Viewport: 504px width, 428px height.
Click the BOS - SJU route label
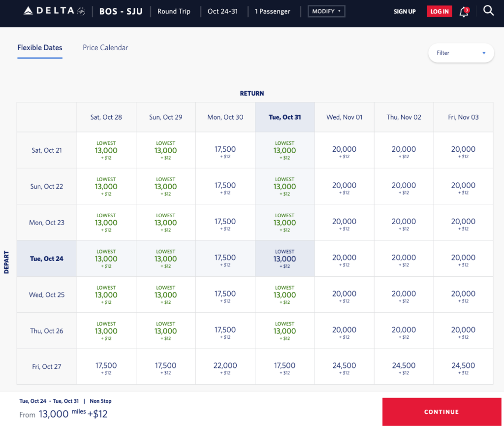click(x=121, y=11)
